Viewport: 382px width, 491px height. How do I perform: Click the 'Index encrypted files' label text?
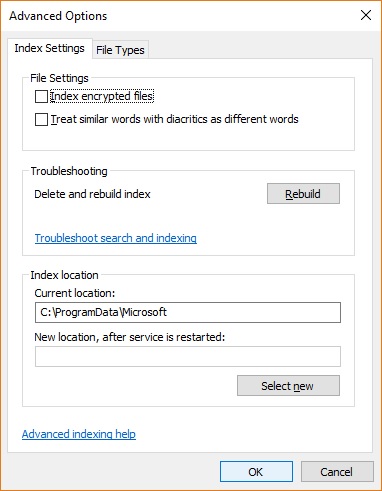(x=102, y=97)
